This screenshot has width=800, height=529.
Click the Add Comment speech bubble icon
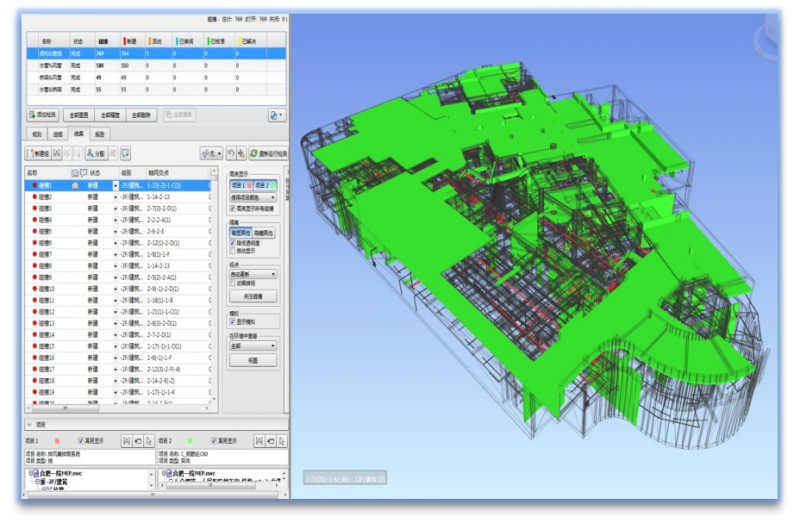(x=126, y=153)
